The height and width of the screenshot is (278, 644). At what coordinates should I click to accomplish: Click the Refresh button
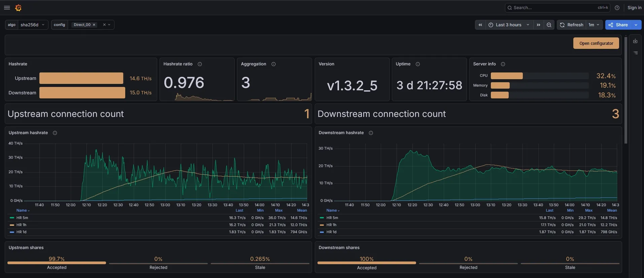coord(572,25)
